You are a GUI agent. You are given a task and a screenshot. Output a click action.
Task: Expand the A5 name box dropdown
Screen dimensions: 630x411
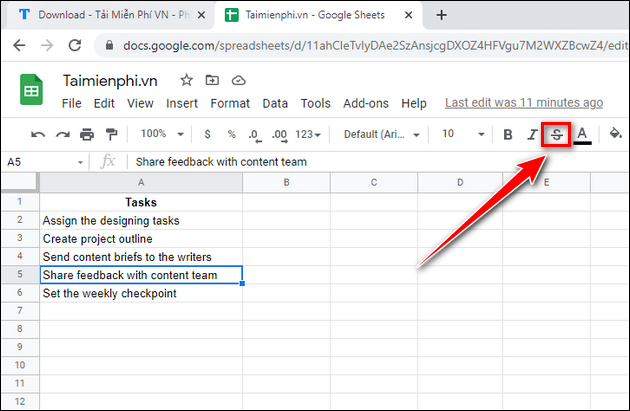pyautogui.click(x=80, y=162)
